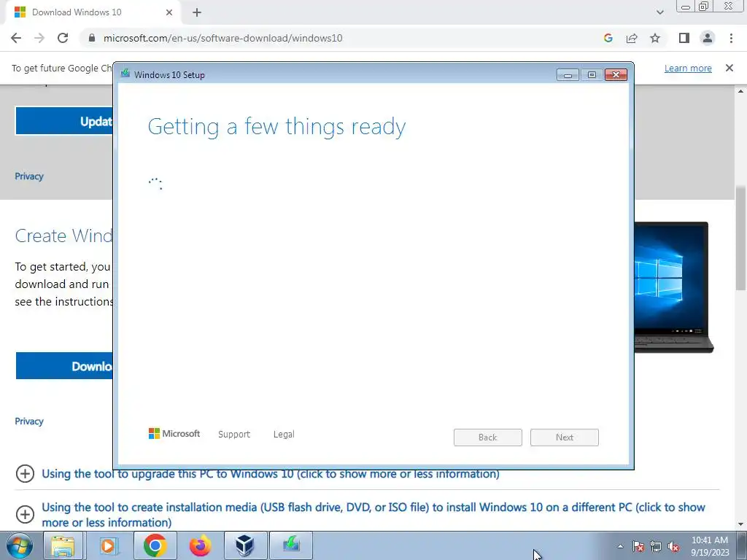Viewport: 747px width, 560px height.
Task: Switch to Chrome in the taskbar
Action: (155, 545)
